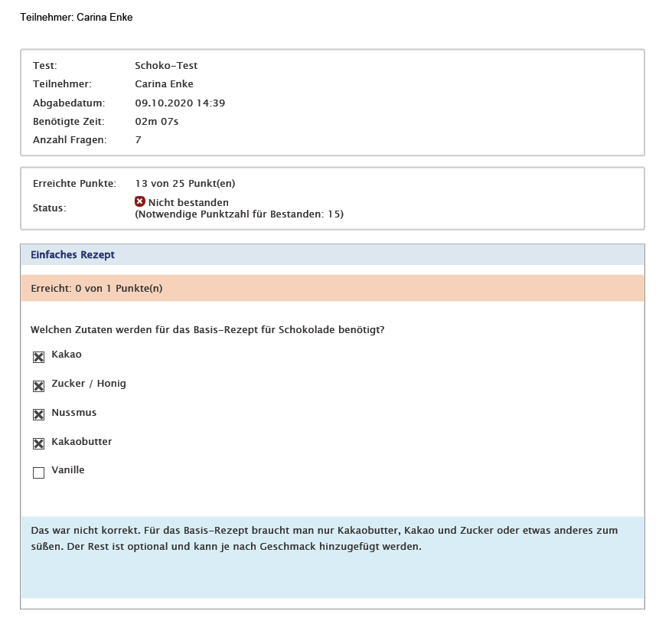Select the orange Erreicht 0 von 1 Punkte bar
Screen dimensions: 672x618
pos(332,288)
